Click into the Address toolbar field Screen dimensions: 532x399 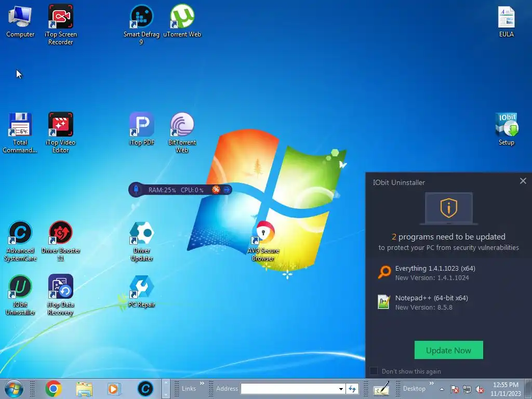coord(289,389)
